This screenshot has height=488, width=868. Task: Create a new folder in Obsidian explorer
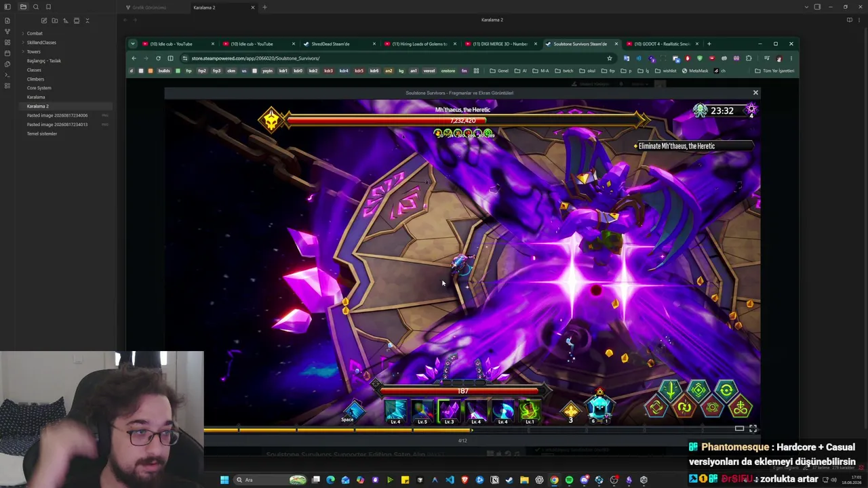55,20
